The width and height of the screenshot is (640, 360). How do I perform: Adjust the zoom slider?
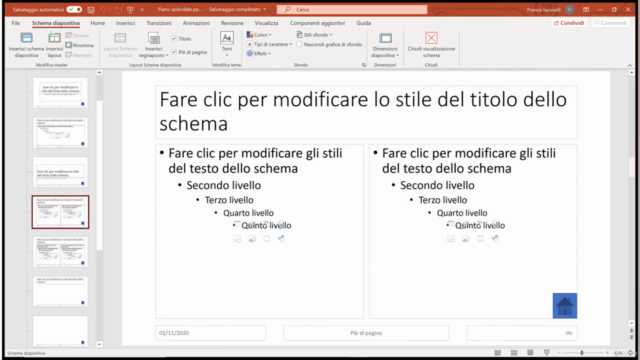582,353
